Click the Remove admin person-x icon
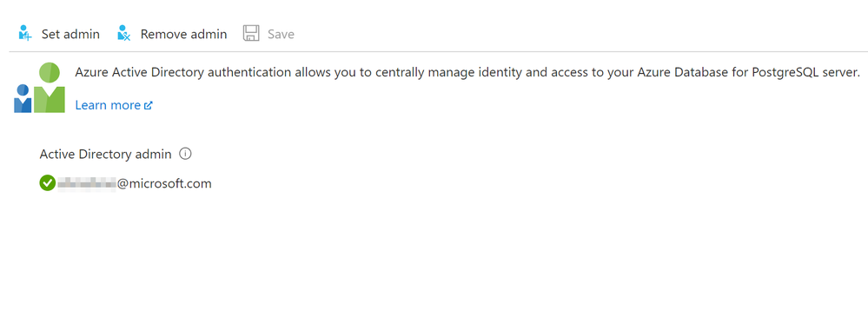The image size is (868, 317). click(123, 33)
